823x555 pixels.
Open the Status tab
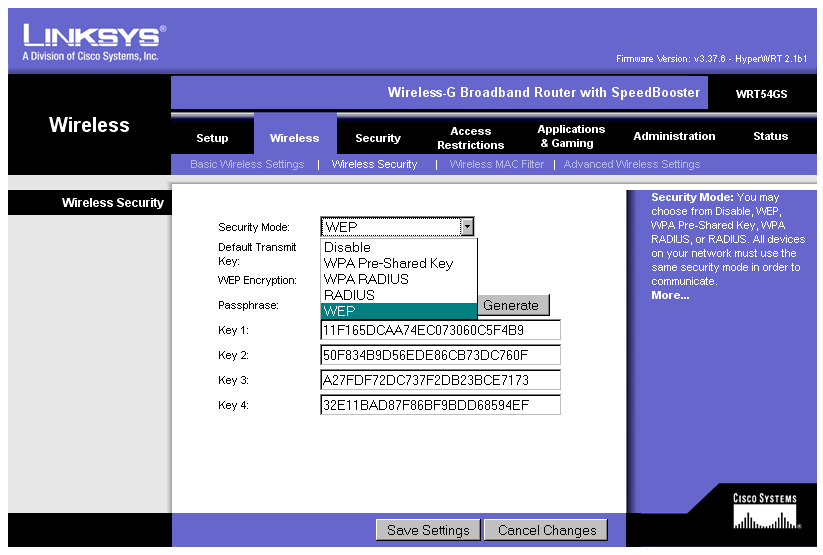[x=771, y=136]
